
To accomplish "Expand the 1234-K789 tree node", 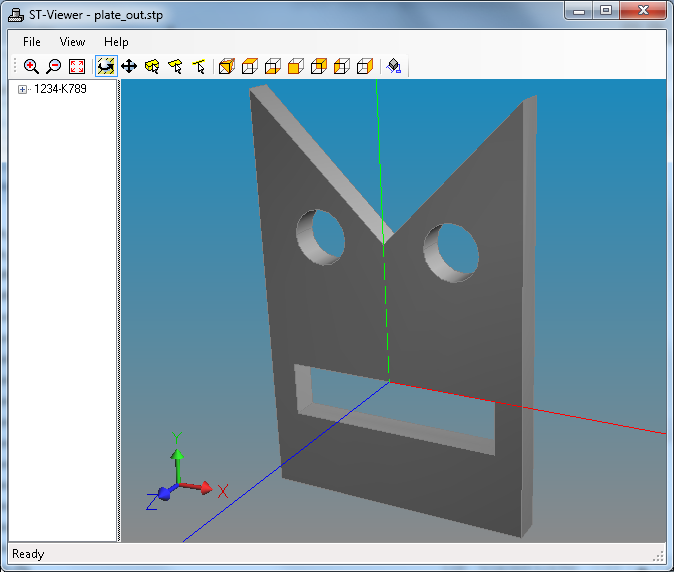I will 22,89.
